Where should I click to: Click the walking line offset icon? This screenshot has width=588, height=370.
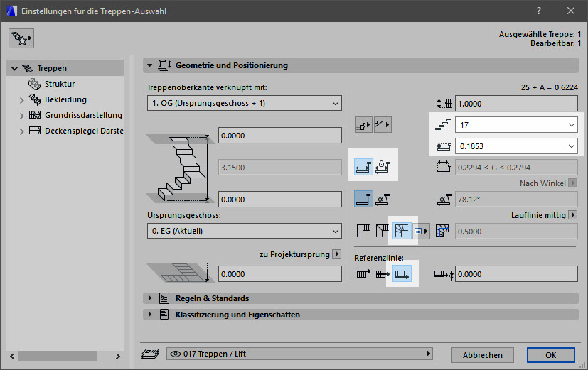442,231
